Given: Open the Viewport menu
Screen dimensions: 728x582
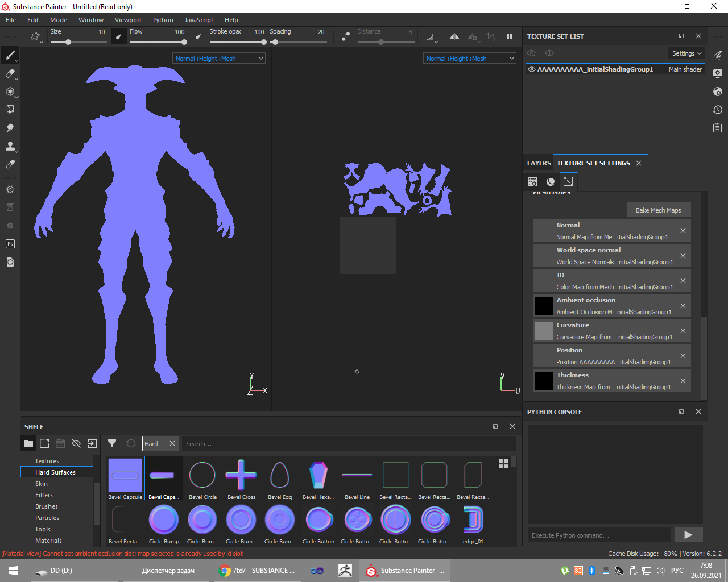Looking at the screenshot, I should (128, 20).
